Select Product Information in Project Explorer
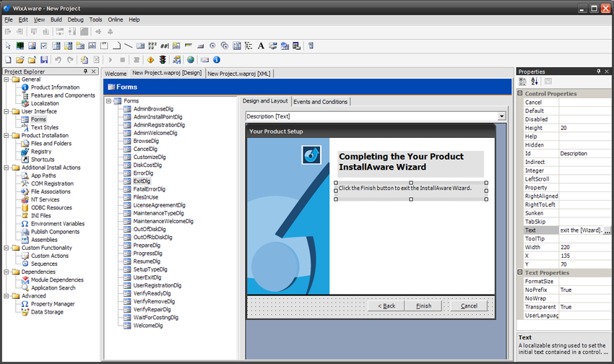 [55, 87]
